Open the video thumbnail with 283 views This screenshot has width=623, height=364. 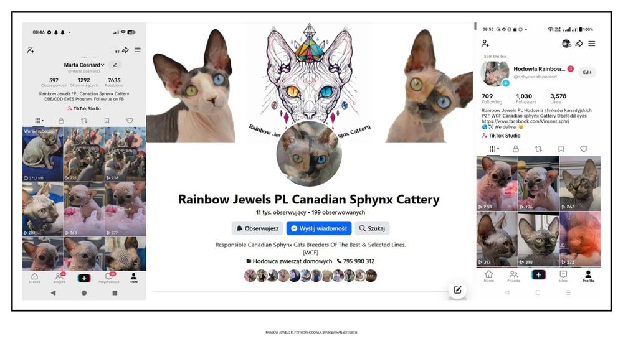[x=497, y=184]
